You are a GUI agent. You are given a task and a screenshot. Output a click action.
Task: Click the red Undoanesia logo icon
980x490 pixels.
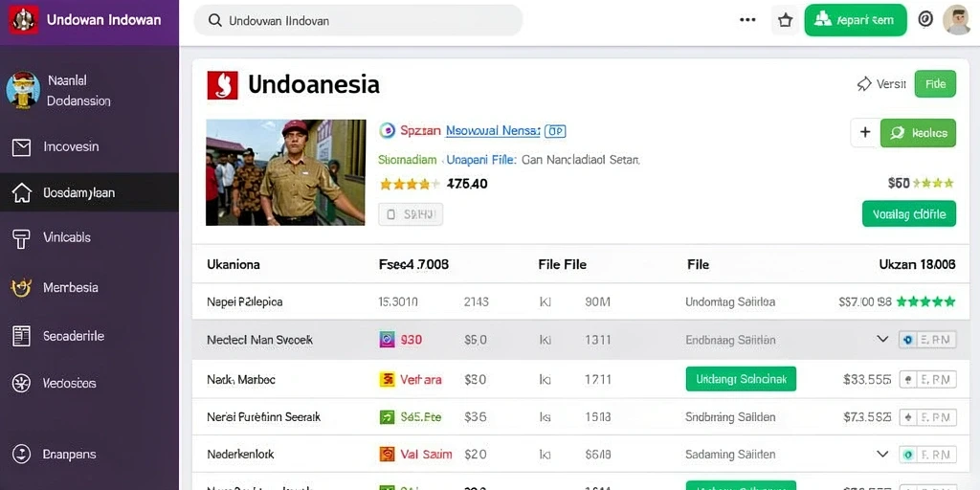(x=222, y=85)
